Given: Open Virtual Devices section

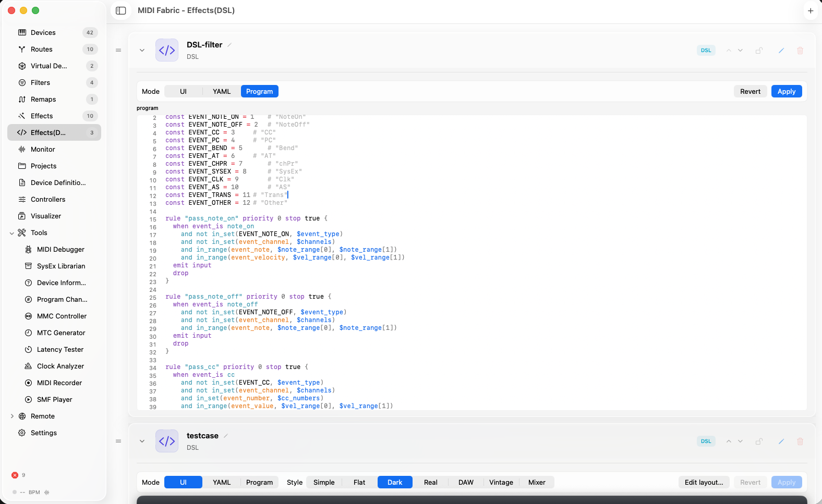Looking at the screenshot, I should pyautogui.click(x=54, y=66).
